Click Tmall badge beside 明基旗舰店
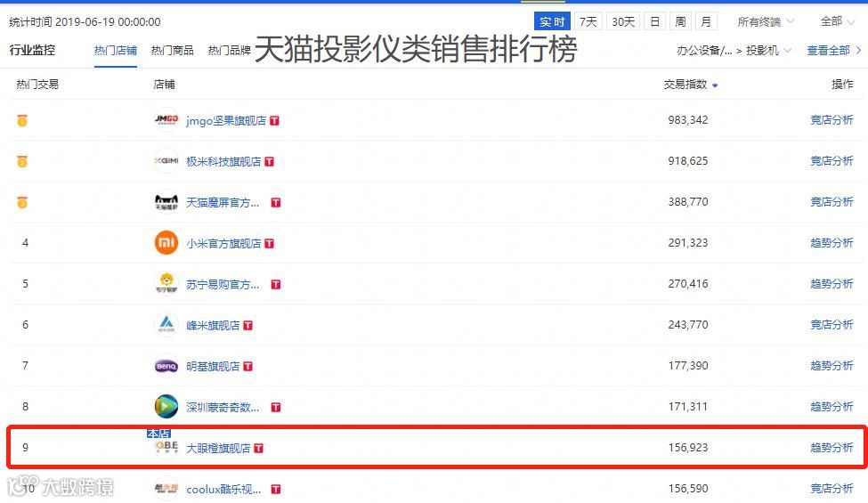 tap(248, 366)
